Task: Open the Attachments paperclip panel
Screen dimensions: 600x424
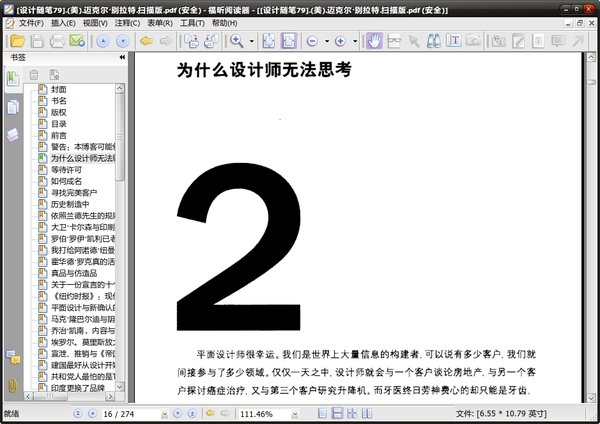Action: (x=13, y=384)
